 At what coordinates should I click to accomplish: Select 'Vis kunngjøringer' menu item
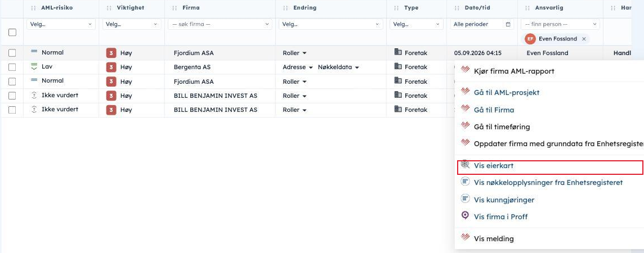click(504, 200)
